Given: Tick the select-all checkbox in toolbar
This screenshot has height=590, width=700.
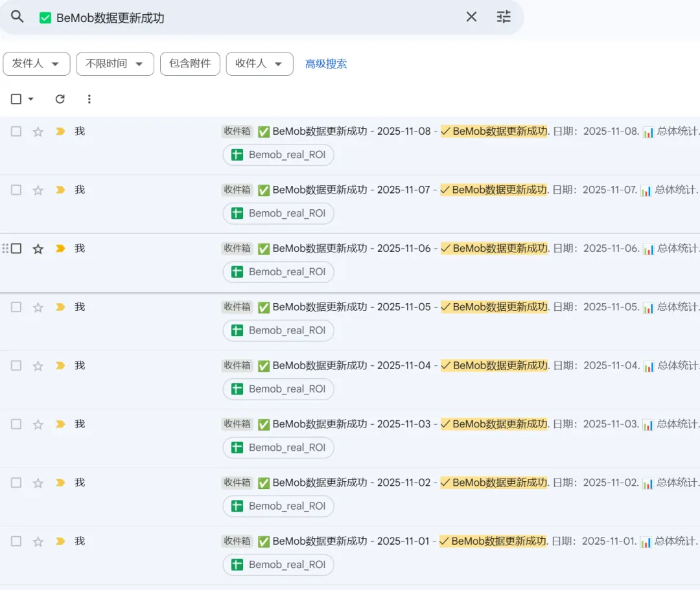Looking at the screenshot, I should [16, 99].
